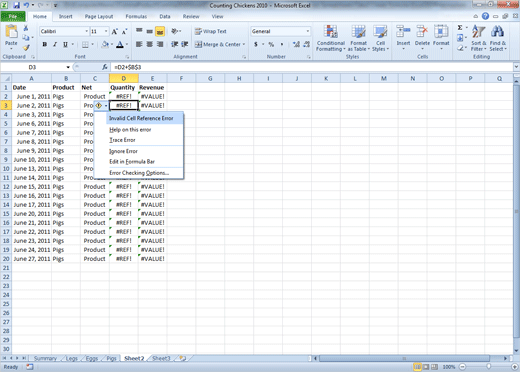Choose Trace Error from menu
The image size is (520, 372).
pyautogui.click(x=122, y=140)
